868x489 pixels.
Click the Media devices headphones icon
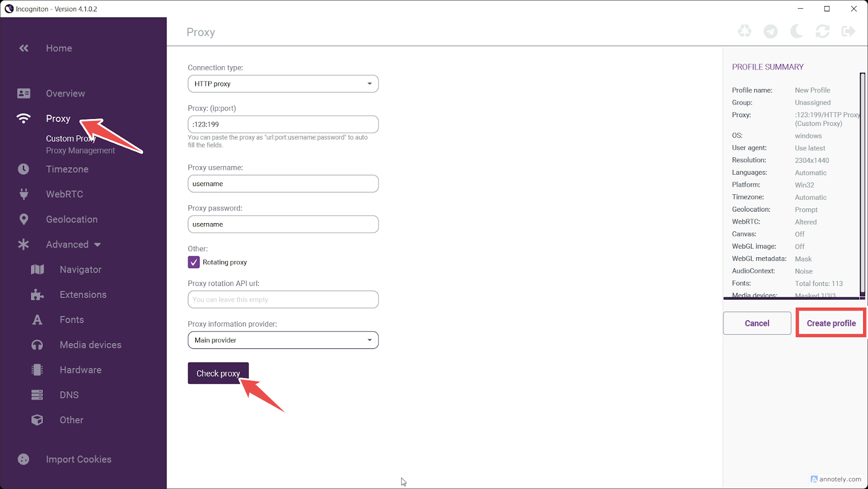coord(37,345)
